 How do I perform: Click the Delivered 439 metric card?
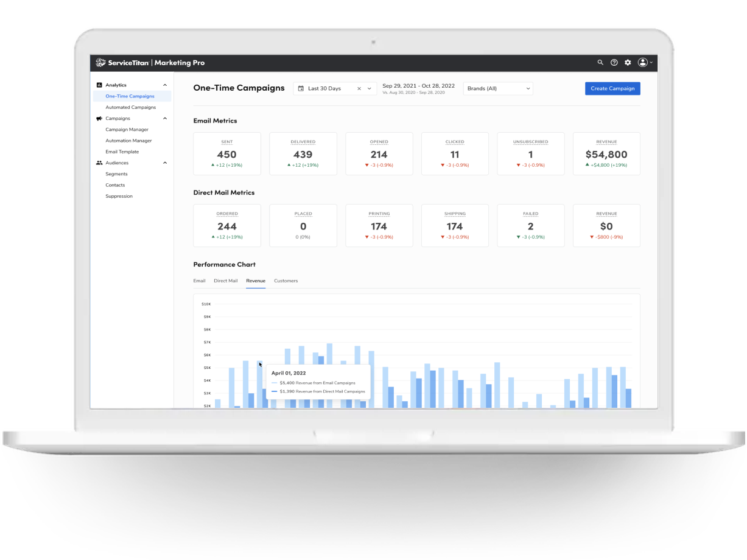[x=303, y=154]
